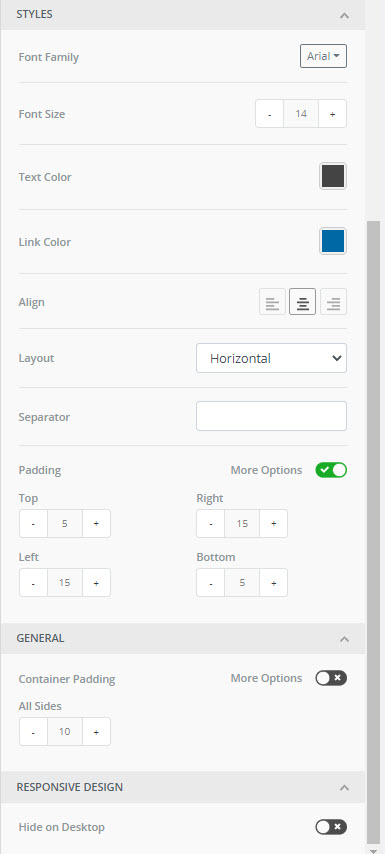Disable Padding More Options toggle
385x854 pixels.
(x=331, y=470)
